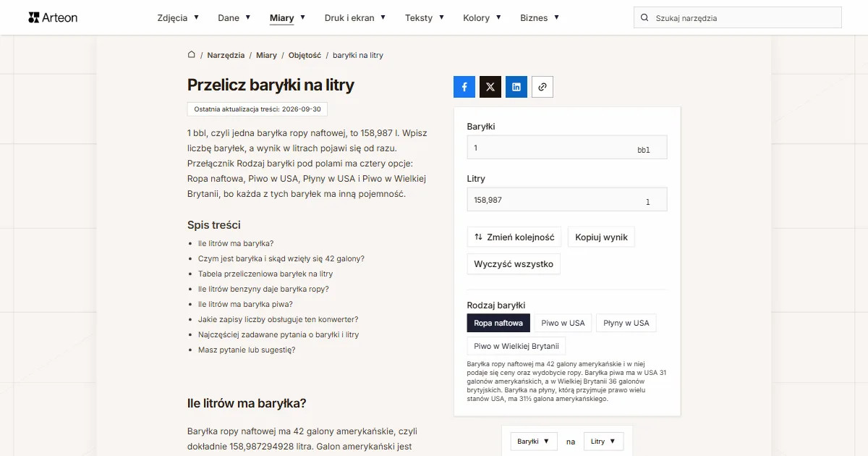Expand the Teksty menu
Viewport: 868px width, 456px height.
[x=425, y=18]
